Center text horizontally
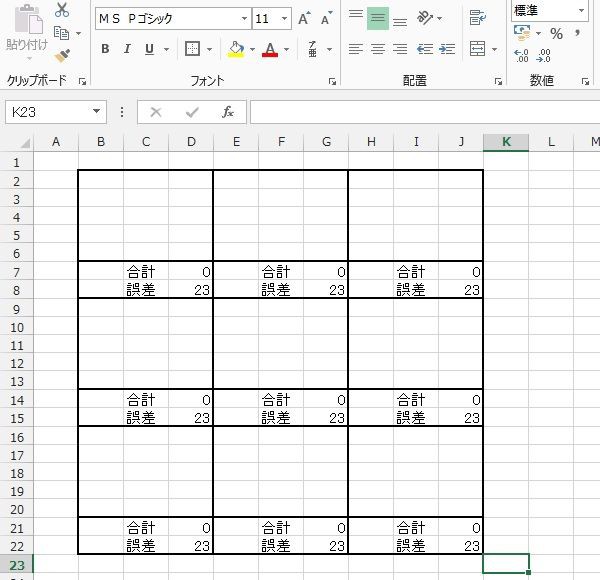Screen dimensions: 600x580 378,49
